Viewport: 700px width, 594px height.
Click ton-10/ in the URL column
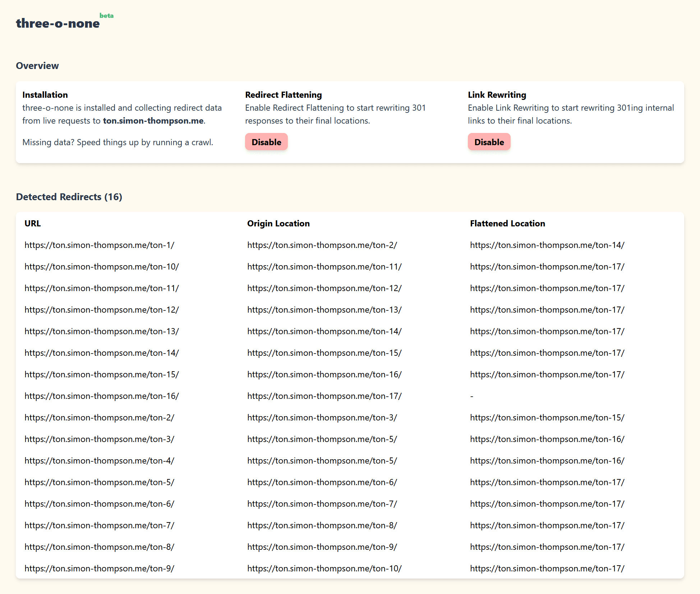(102, 267)
